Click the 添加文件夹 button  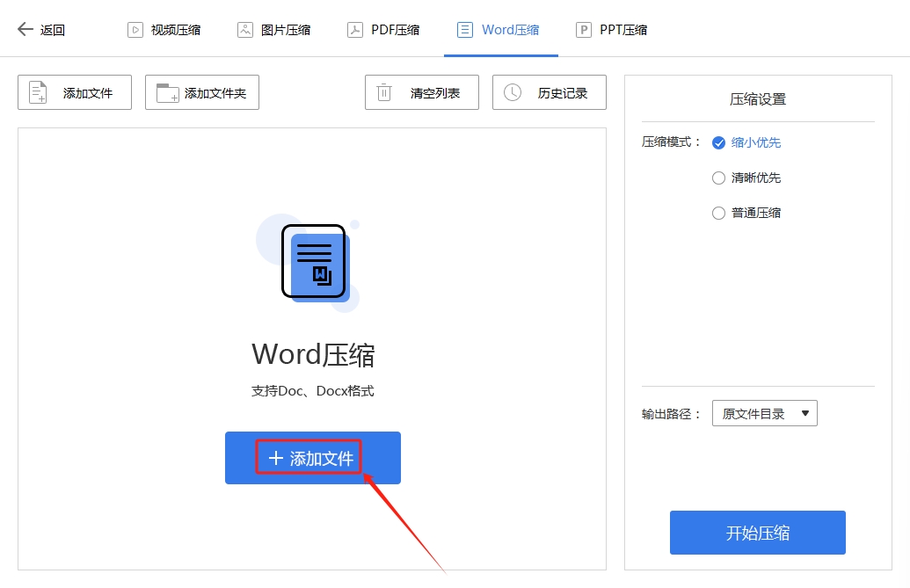202,92
